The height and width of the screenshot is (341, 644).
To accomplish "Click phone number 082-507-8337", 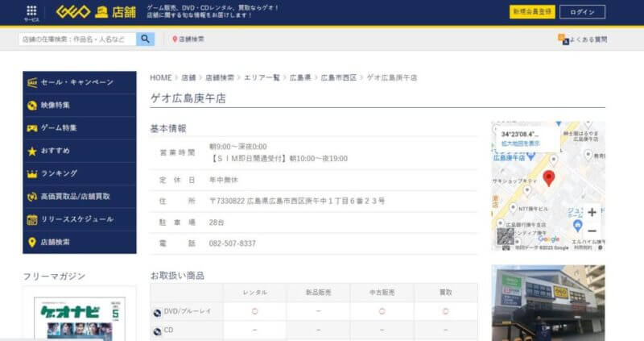I will pos(233,243).
